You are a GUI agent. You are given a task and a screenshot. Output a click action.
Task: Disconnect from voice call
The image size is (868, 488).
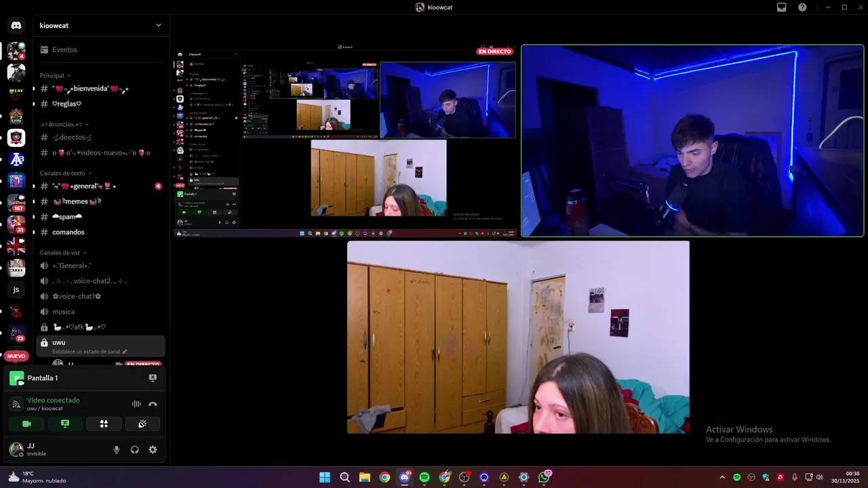(153, 404)
